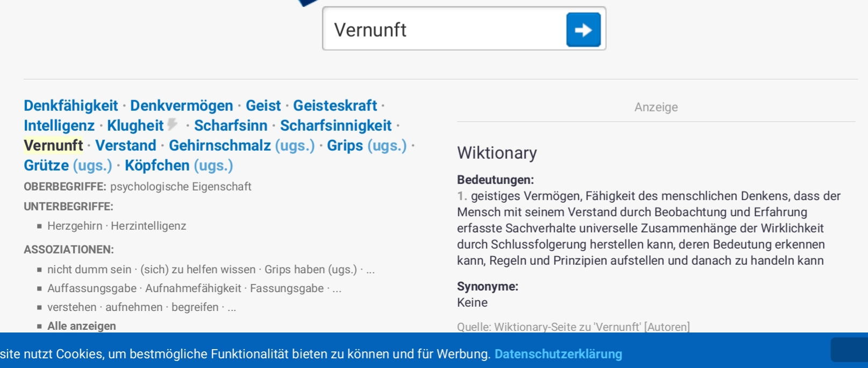The width and height of the screenshot is (868, 368).
Task: Click the Verstand synonym link
Action: pos(126,145)
